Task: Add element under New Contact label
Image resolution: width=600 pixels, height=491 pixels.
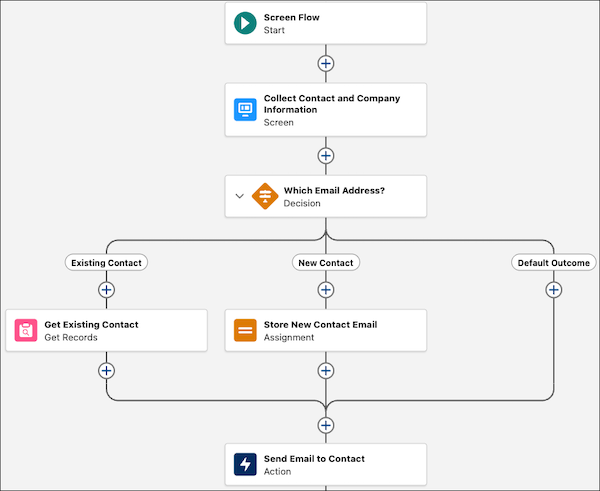Action: [326, 290]
